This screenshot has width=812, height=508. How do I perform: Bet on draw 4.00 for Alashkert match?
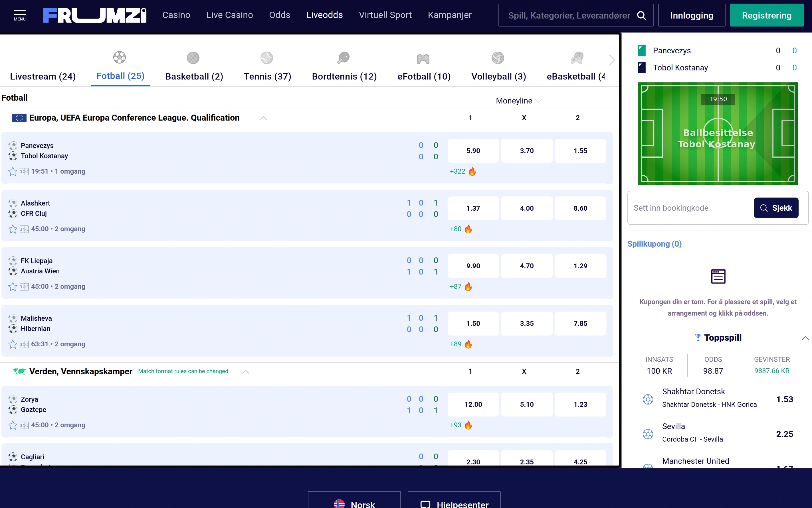(526, 208)
